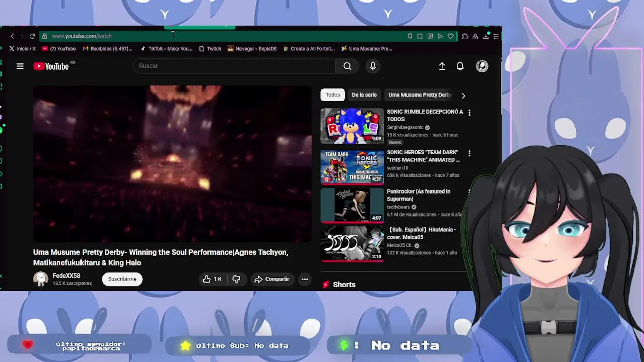644x362 pixels.
Task: Open the upload create icon
Action: point(442,66)
